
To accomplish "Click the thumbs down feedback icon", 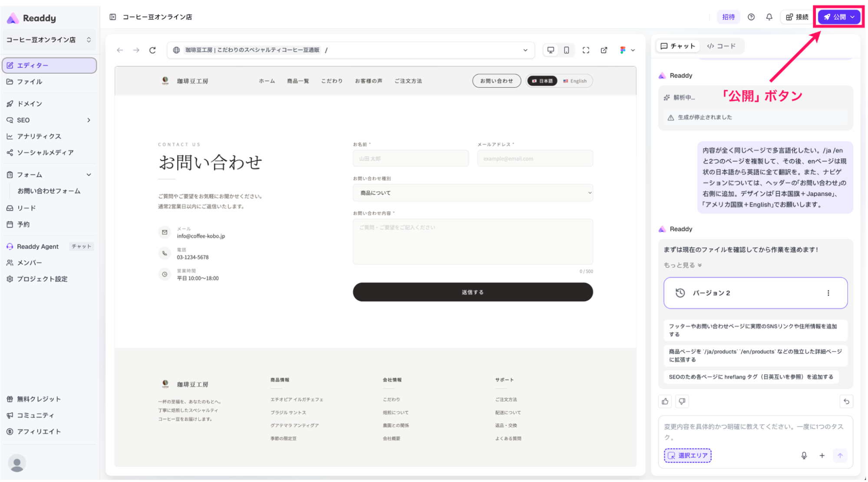I will [682, 401].
